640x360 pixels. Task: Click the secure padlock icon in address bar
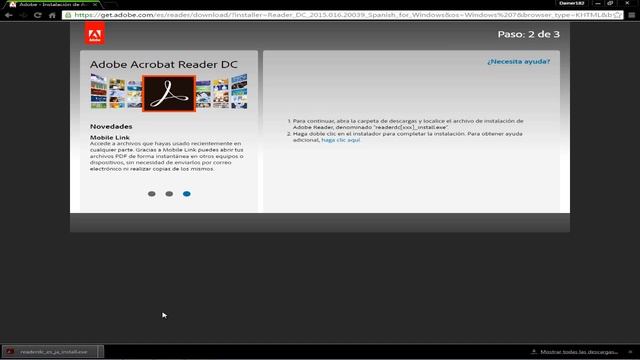pyautogui.click(x=68, y=15)
